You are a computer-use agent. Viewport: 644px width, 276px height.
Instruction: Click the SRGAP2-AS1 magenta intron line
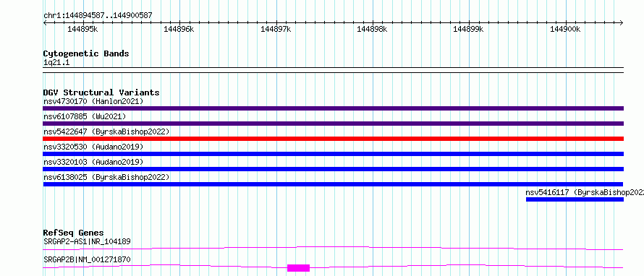click(333, 248)
